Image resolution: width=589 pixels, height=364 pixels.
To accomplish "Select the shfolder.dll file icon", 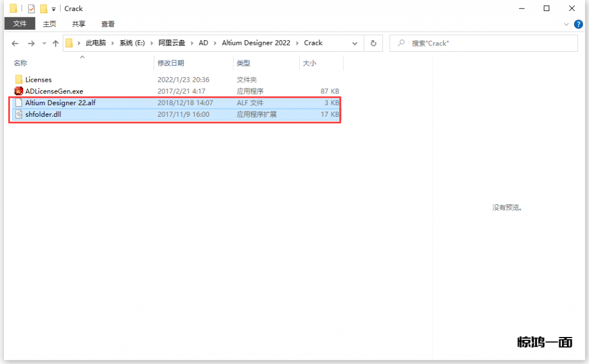I will pyautogui.click(x=18, y=114).
